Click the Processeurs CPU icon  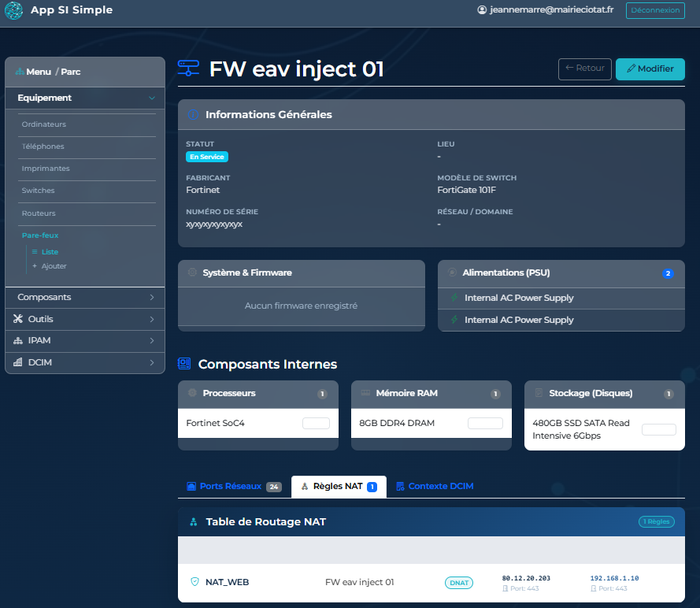click(192, 393)
